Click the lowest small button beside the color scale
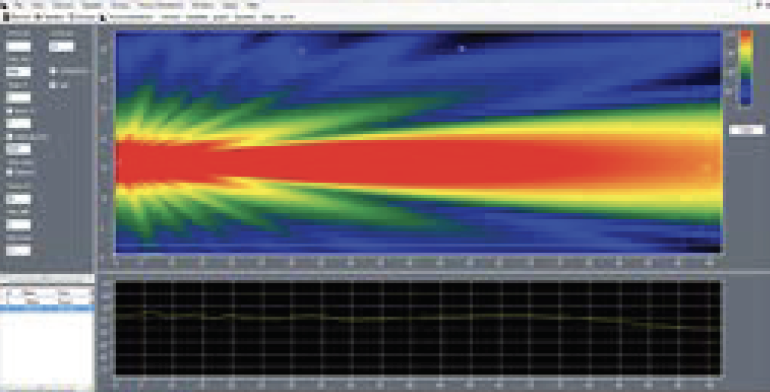The image size is (770, 392). coord(731,91)
